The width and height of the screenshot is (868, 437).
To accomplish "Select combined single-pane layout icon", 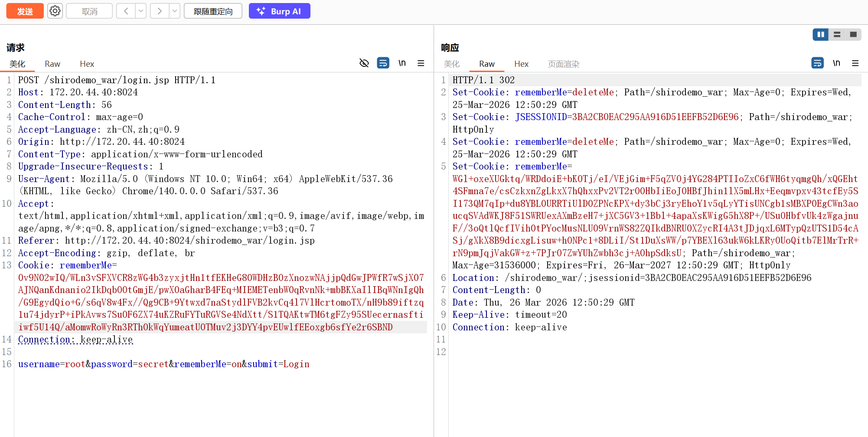I will point(853,34).
